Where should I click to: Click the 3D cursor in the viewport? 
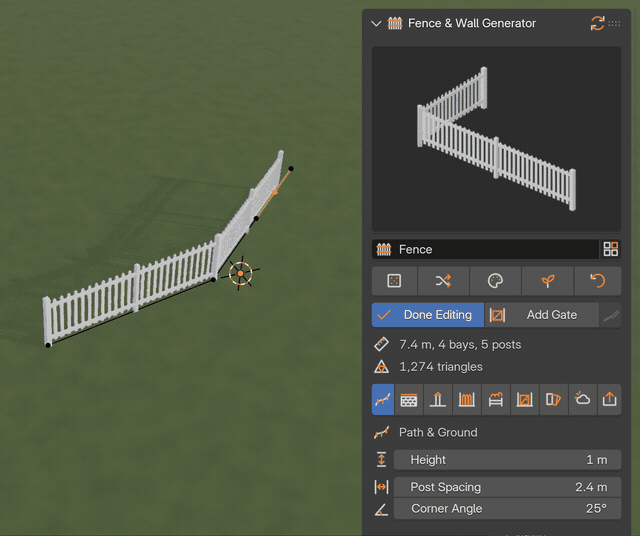click(x=240, y=273)
